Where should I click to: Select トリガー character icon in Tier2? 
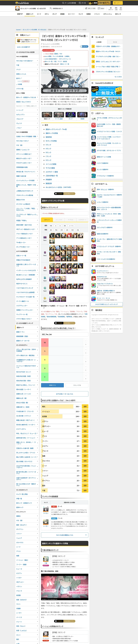pos(52,248)
